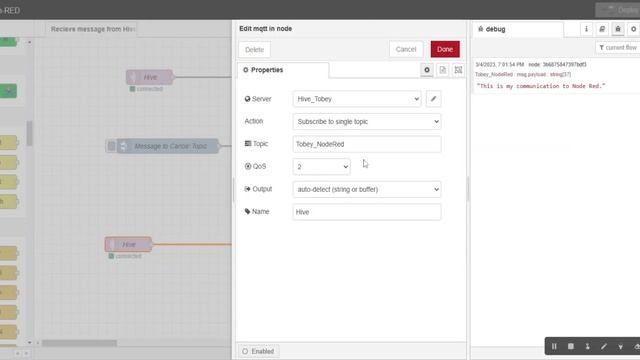Open node appearance icon tab
Screen dimensions: 640x360
point(458,70)
